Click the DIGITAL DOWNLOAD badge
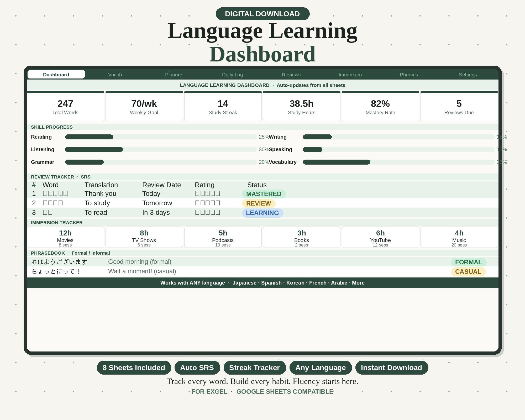This screenshot has height=420, width=525. pos(262,14)
